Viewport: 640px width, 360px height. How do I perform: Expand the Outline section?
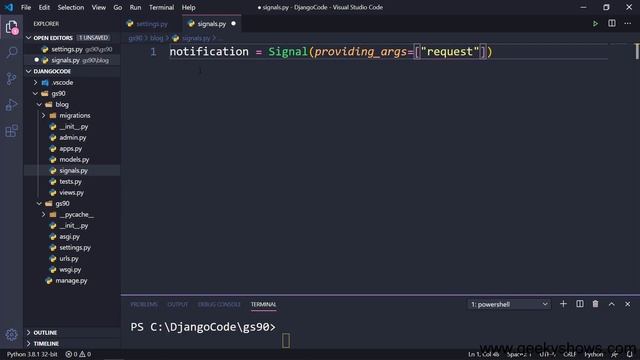[x=72, y=333]
